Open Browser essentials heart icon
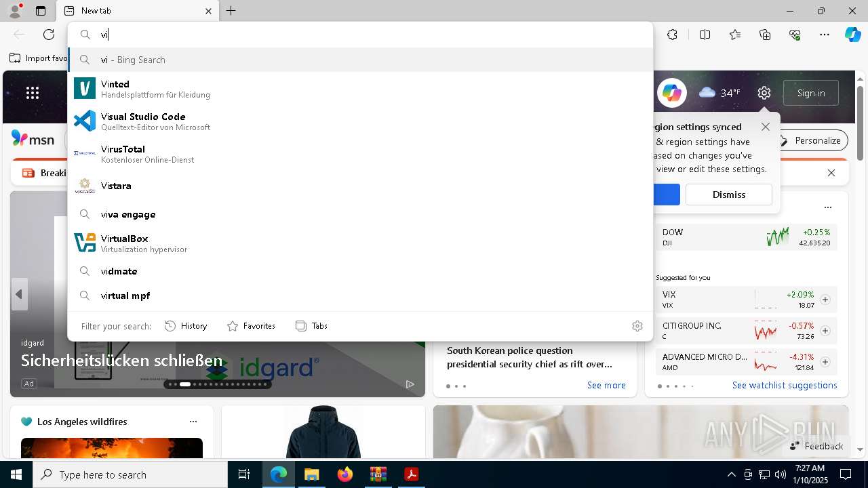Image resolution: width=868 pixels, height=488 pixels. point(795,35)
